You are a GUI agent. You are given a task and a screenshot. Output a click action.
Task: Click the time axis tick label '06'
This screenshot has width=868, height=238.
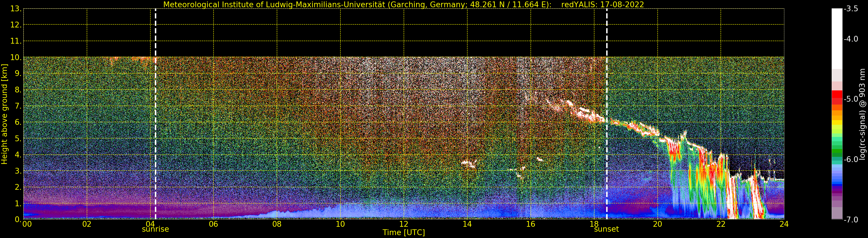[213, 224]
